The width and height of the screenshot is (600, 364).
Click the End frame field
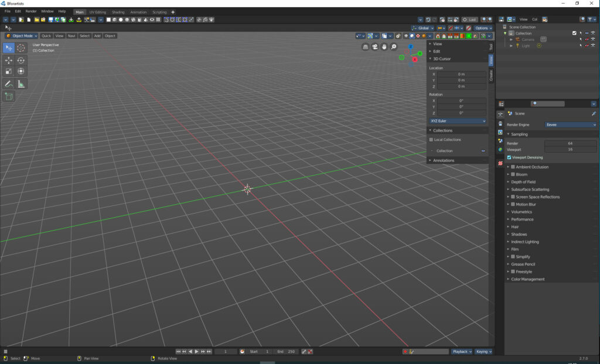287,352
